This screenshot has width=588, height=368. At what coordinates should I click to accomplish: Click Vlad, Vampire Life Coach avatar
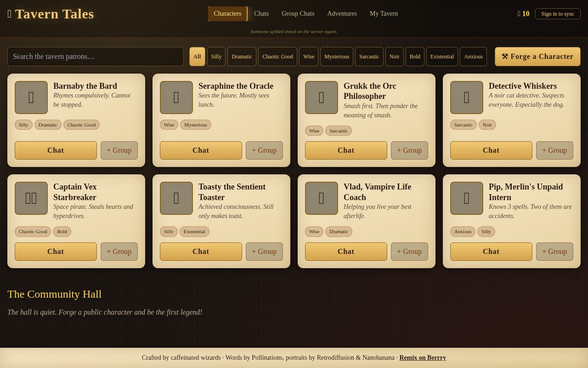322,198
